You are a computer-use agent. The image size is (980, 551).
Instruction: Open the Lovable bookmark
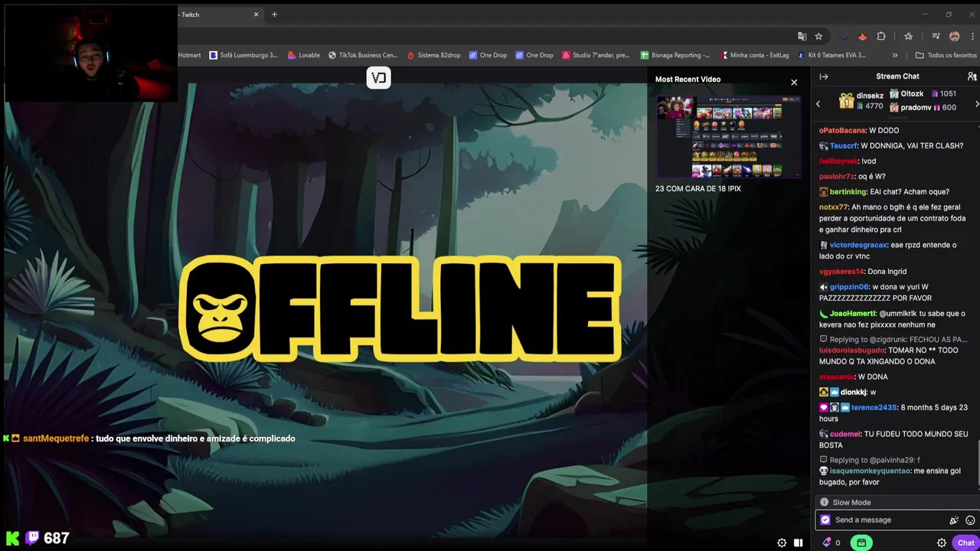click(303, 55)
